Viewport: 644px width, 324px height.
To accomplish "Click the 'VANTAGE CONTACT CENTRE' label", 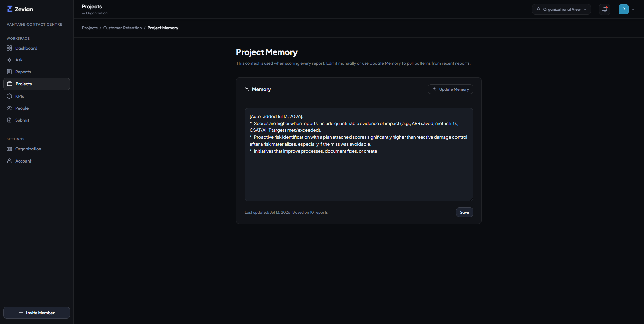I will tap(35, 24).
